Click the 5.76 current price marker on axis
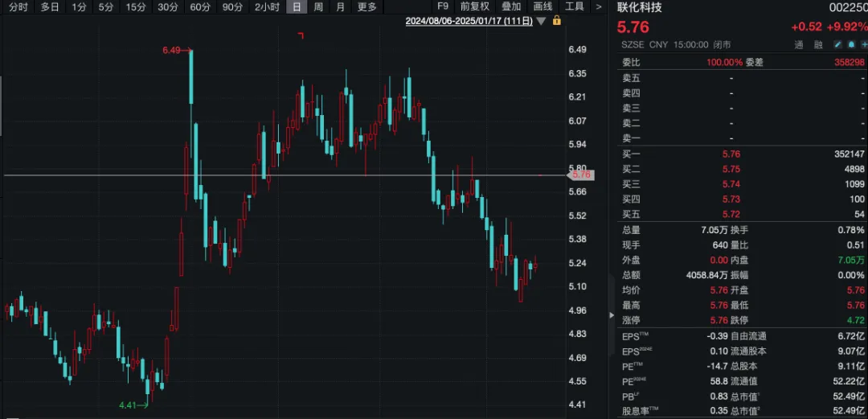 581,174
